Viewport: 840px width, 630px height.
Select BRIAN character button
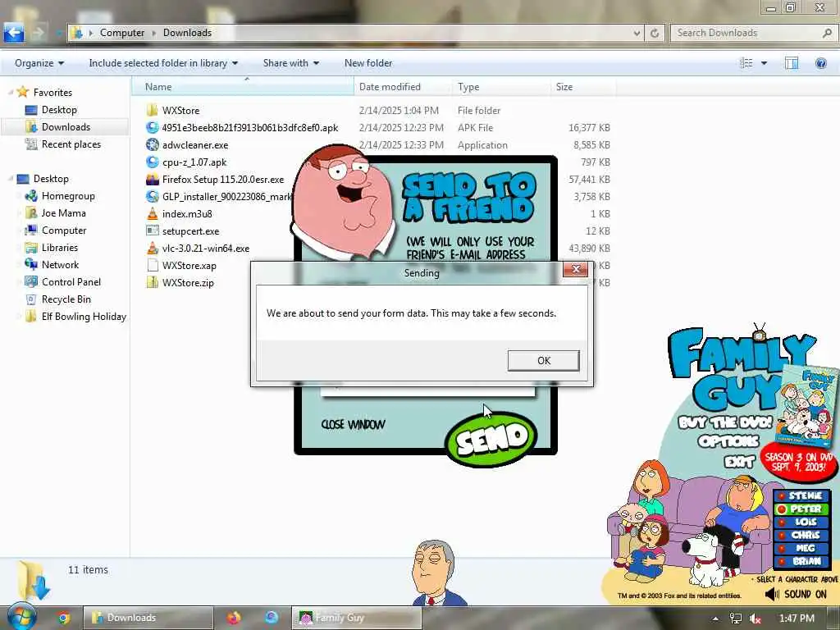pos(801,561)
